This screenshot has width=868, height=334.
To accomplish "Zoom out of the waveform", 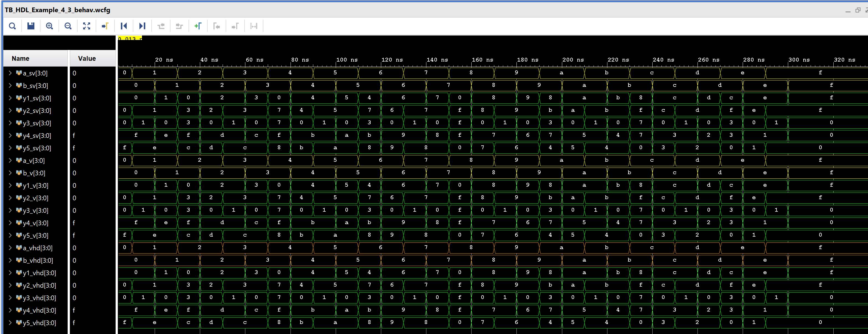I will (x=68, y=26).
